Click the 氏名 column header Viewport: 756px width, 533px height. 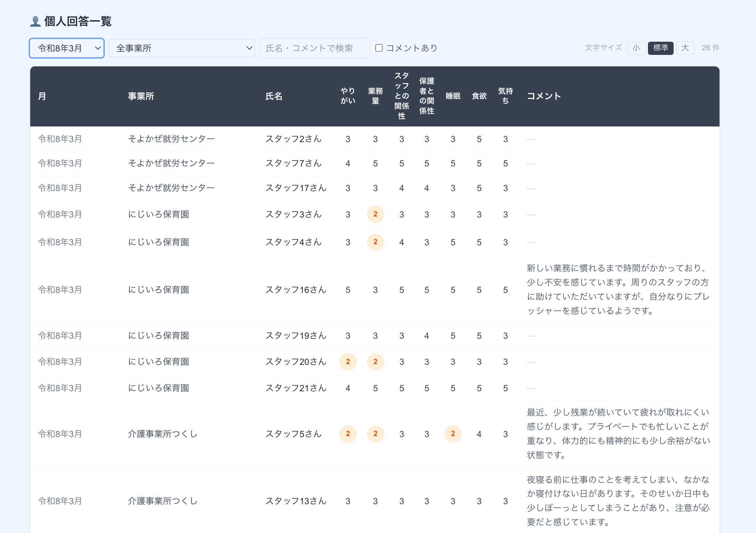click(274, 96)
